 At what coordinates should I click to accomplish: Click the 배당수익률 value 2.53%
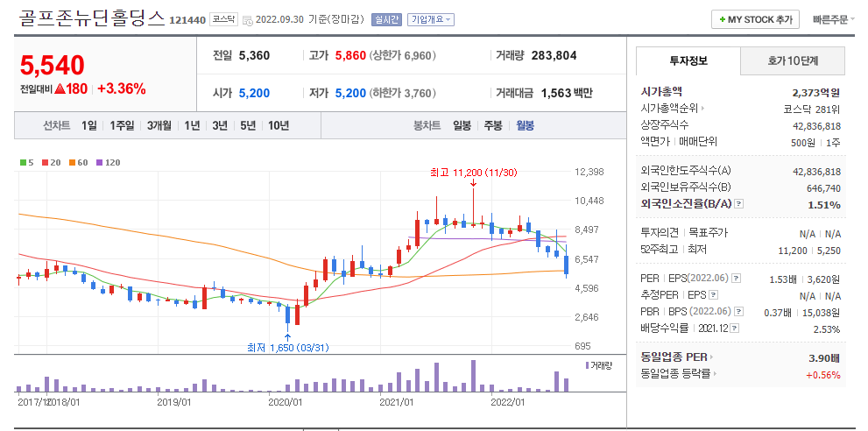coord(826,329)
